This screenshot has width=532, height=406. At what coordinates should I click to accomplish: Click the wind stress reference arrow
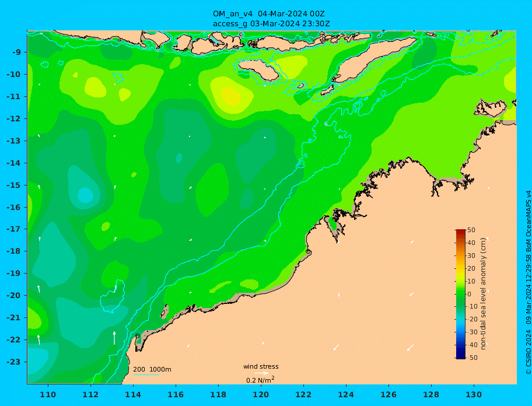pyautogui.click(x=261, y=373)
